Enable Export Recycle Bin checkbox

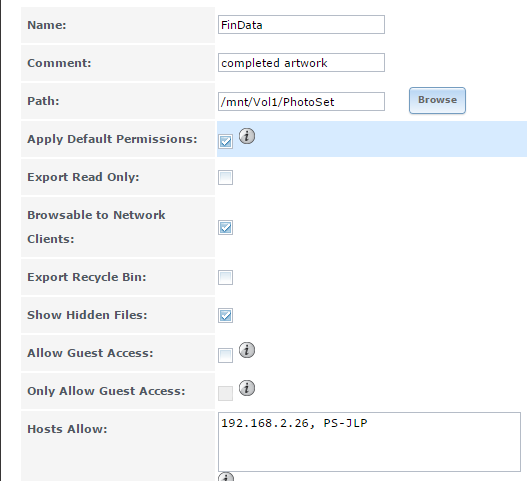225,277
